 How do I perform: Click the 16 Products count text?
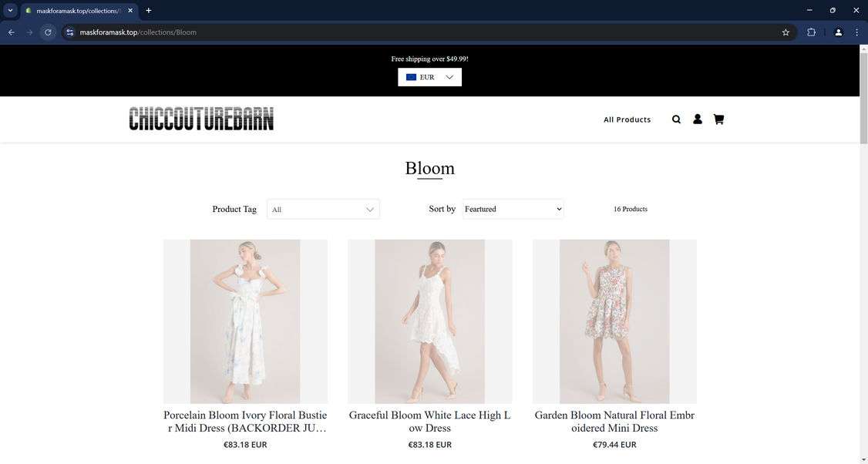(x=631, y=209)
